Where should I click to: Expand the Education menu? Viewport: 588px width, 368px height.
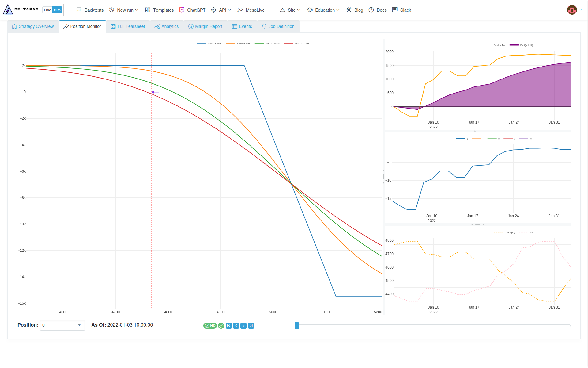323,10
